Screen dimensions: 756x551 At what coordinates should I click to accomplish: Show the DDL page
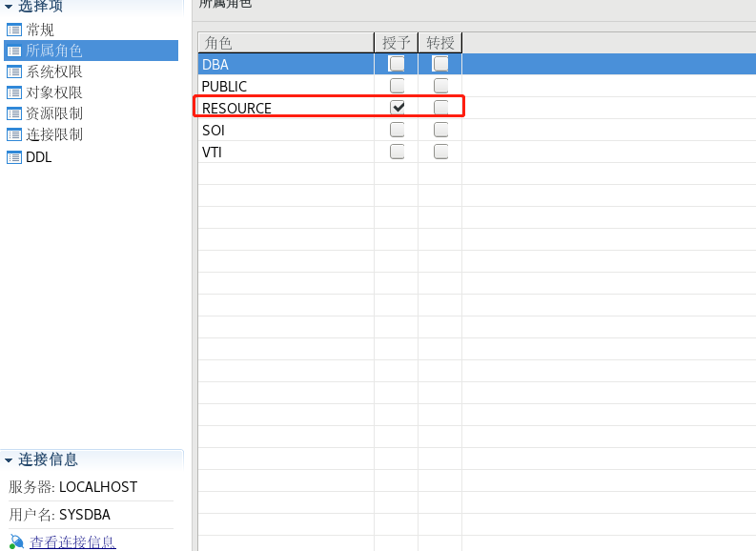[38, 157]
